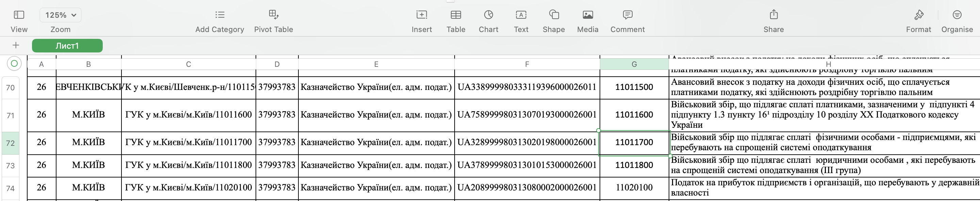This screenshot has width=980, height=201.
Task: Click Казначейство України cell in row 74
Action: (376, 188)
